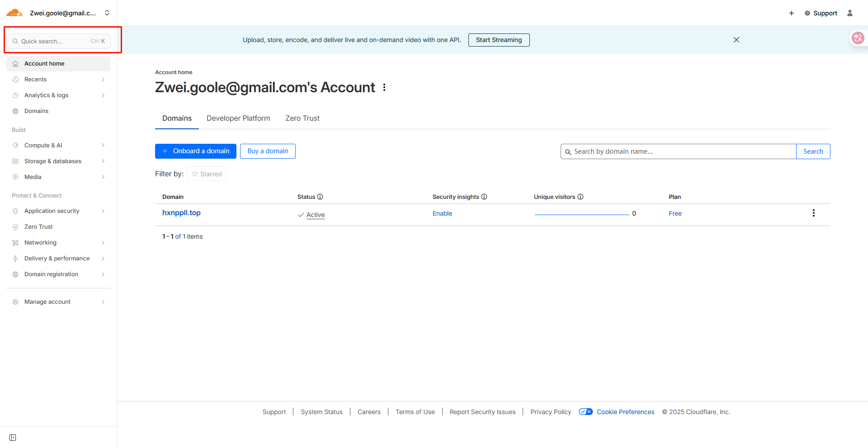868x448 pixels.
Task: Click the Domains globe icon in sidebar
Action: [x=15, y=111]
